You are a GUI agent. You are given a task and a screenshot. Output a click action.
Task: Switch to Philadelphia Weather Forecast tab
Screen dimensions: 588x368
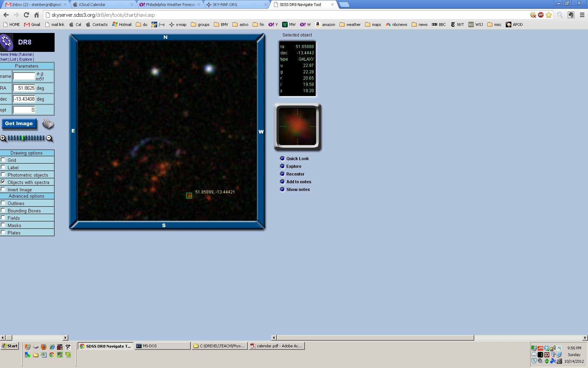tap(170, 5)
